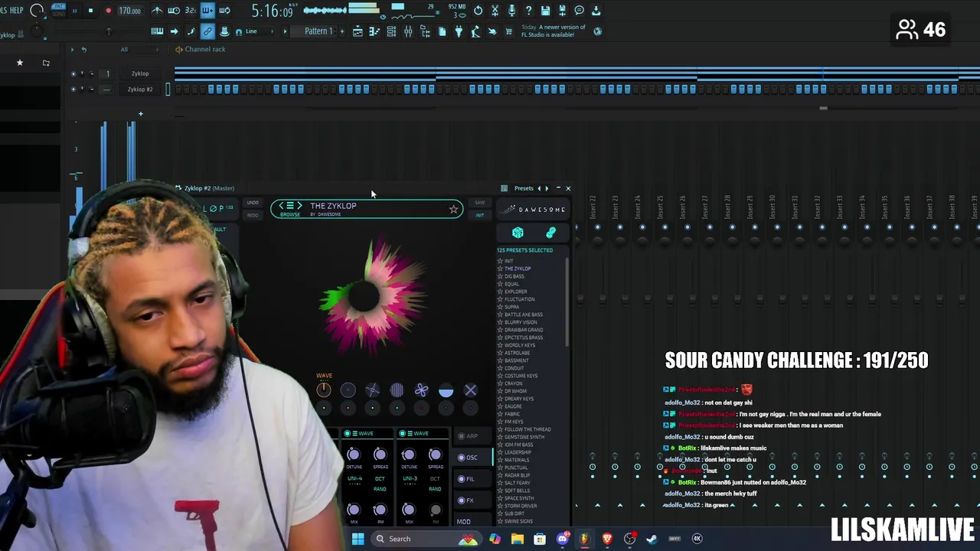Select the vertical stripes modifier icon

tap(397, 391)
